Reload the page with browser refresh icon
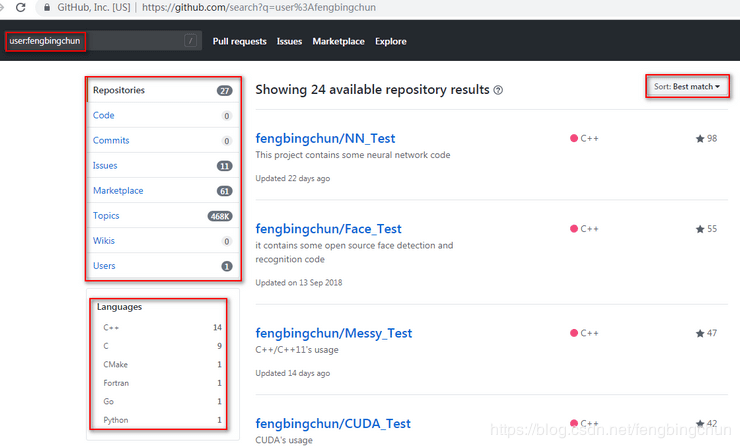 21,7
